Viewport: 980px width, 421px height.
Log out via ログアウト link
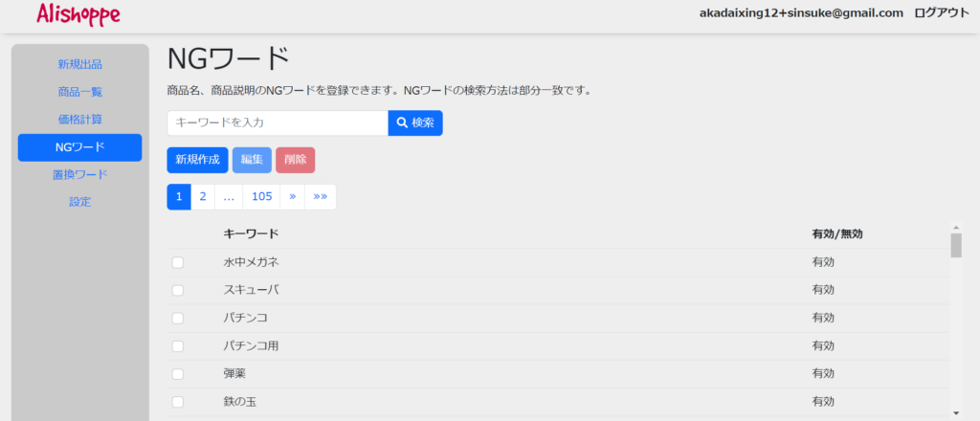(942, 13)
